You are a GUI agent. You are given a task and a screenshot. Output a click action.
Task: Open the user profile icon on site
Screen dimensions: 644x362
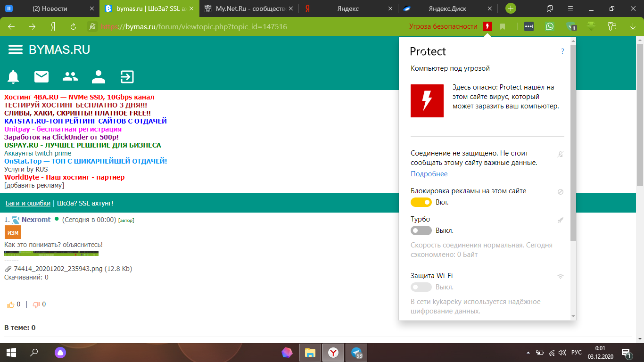[99, 76]
